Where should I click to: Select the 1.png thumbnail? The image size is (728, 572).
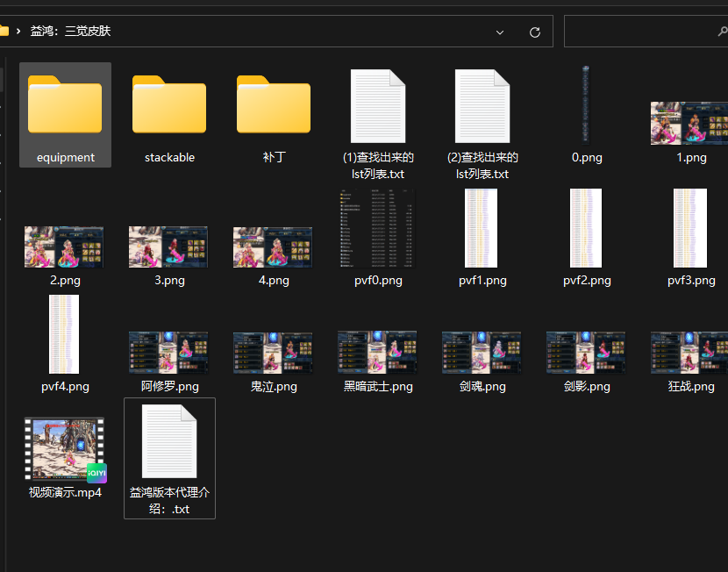click(x=689, y=123)
